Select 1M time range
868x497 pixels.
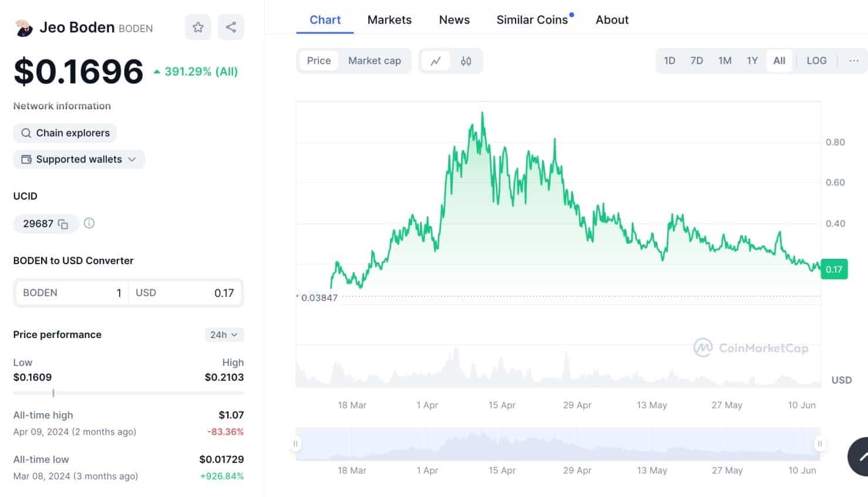point(725,60)
